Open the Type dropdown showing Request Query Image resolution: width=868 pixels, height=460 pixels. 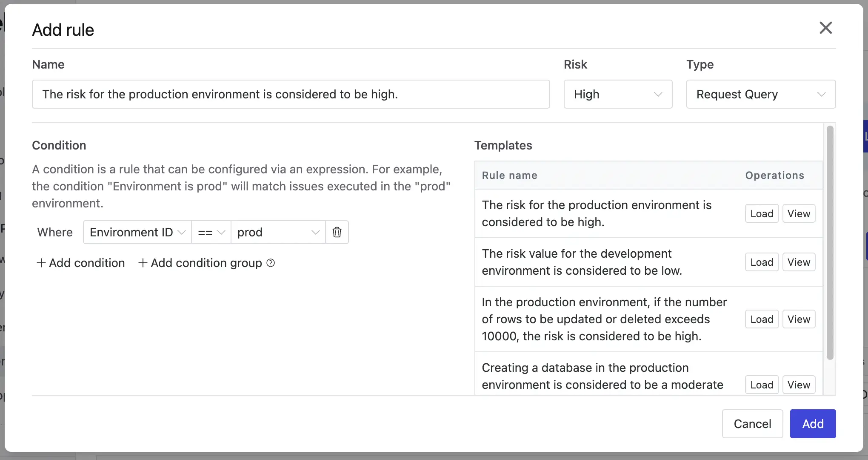[761, 94]
